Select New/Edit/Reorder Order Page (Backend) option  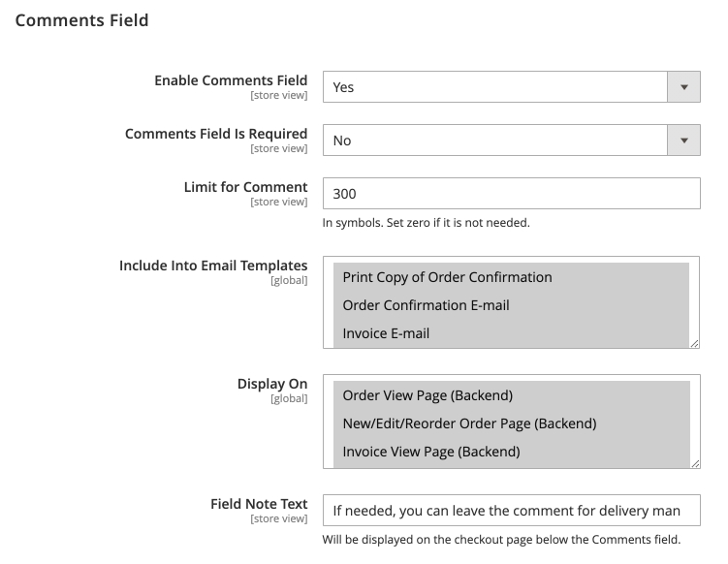[x=469, y=423]
